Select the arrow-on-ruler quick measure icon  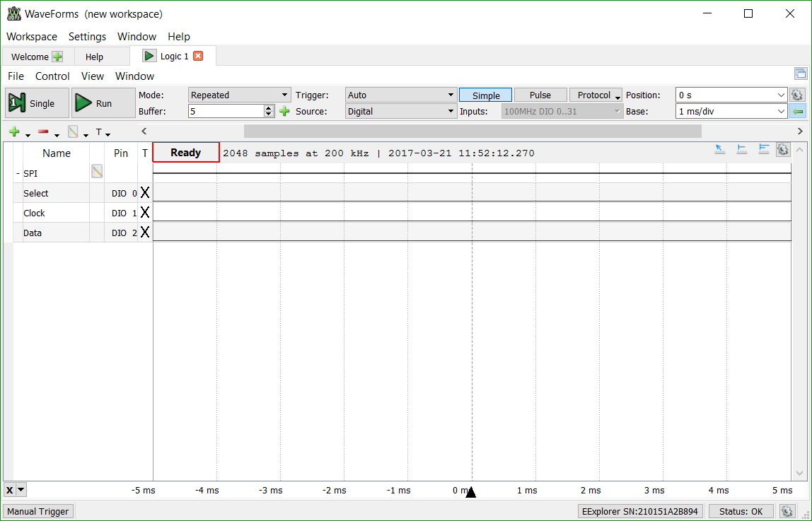(720, 150)
